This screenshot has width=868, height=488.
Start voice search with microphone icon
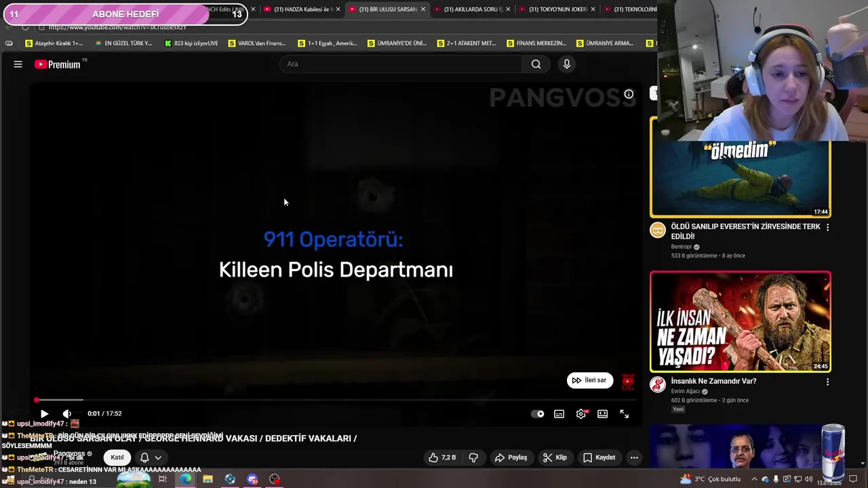pos(567,64)
